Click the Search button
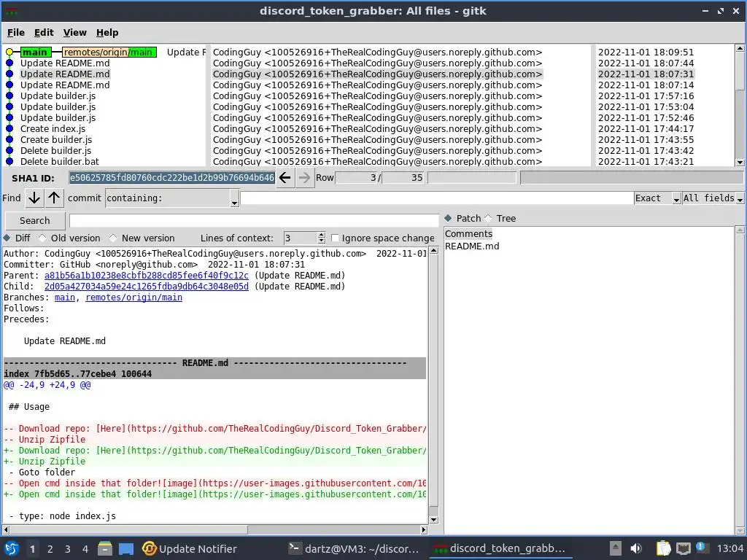This screenshot has width=747, height=560. tap(35, 221)
